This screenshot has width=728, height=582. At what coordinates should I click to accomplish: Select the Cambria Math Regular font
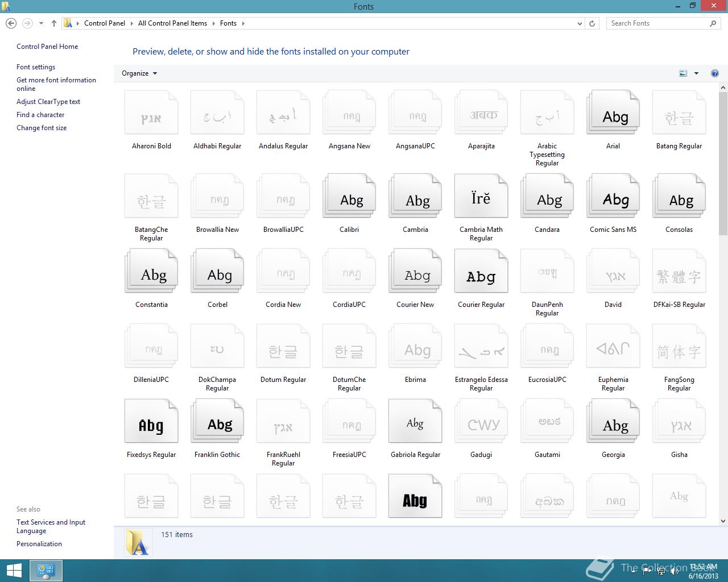click(481, 196)
